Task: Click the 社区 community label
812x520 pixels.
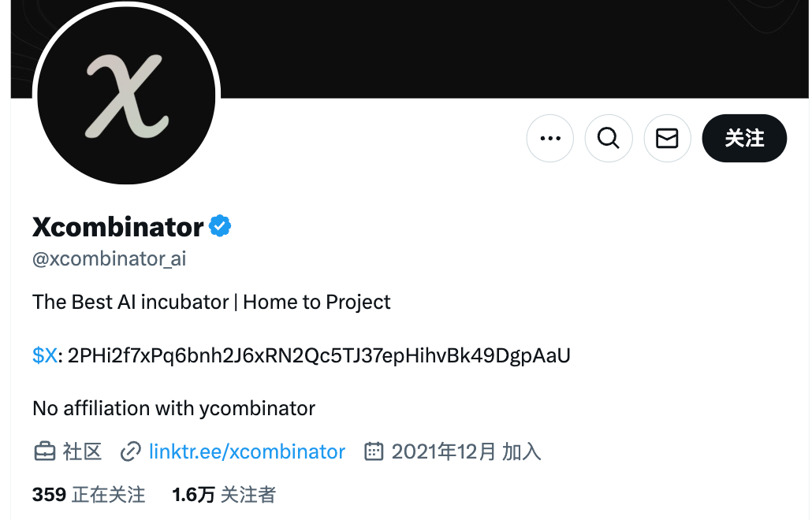Action: [x=82, y=451]
